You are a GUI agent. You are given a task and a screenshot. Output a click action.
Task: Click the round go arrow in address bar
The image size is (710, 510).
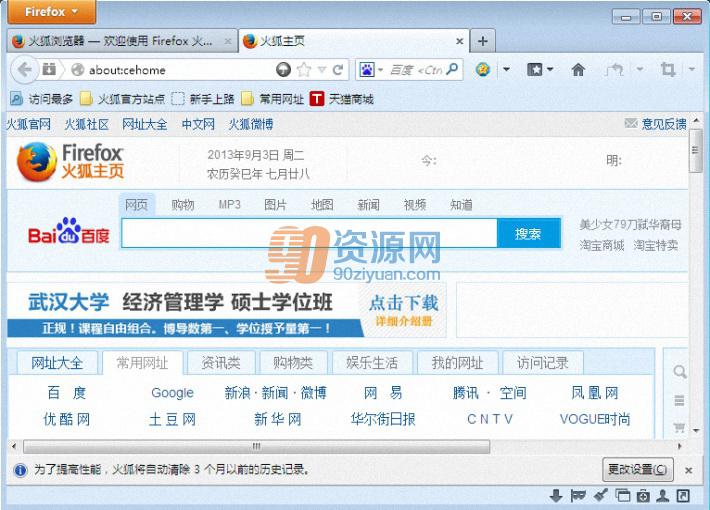pyautogui.click(x=283, y=69)
